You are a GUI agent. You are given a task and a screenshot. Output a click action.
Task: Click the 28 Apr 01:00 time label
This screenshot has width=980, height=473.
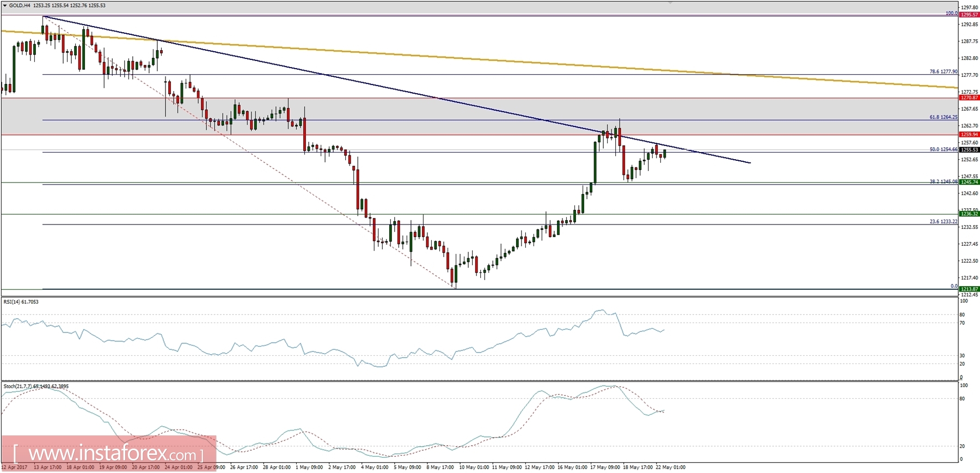click(277, 467)
